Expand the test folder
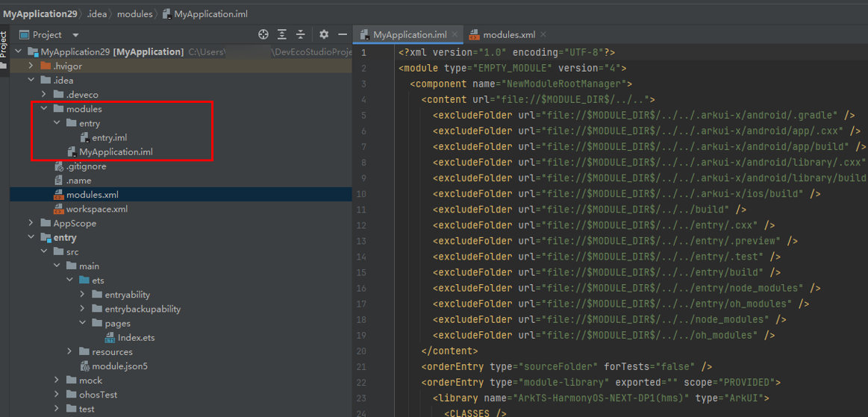The width and height of the screenshot is (868, 417). click(x=57, y=410)
